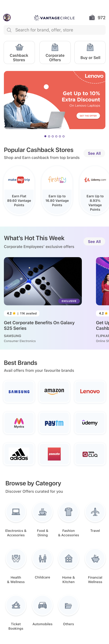Open Cashback Stores tab
This screenshot has height=644, width=109.
[x=19, y=52]
